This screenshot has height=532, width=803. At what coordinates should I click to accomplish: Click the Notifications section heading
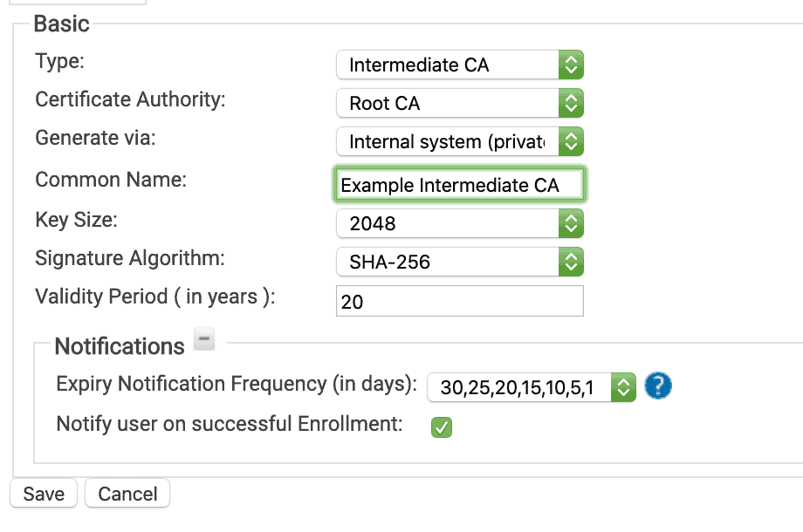coord(120,346)
